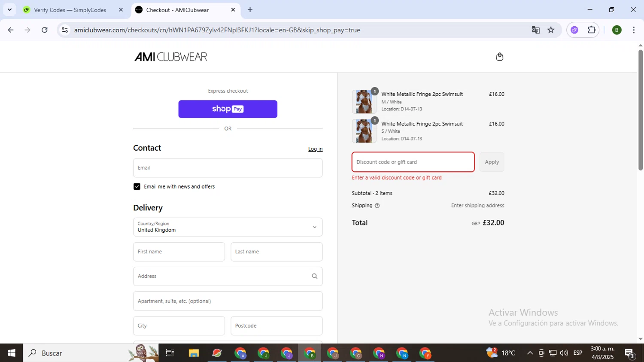Viewport: 644px width, 362px height.
Task: Click the shipping info question mark icon
Action: click(x=377, y=206)
